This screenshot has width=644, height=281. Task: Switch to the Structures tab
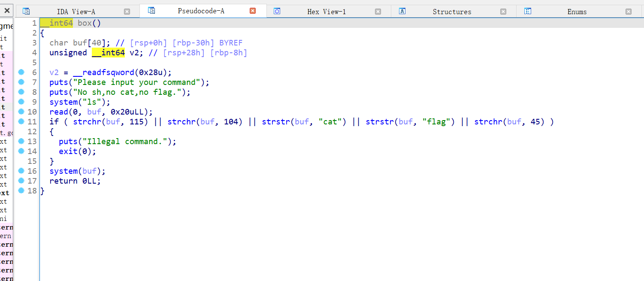[452, 12]
